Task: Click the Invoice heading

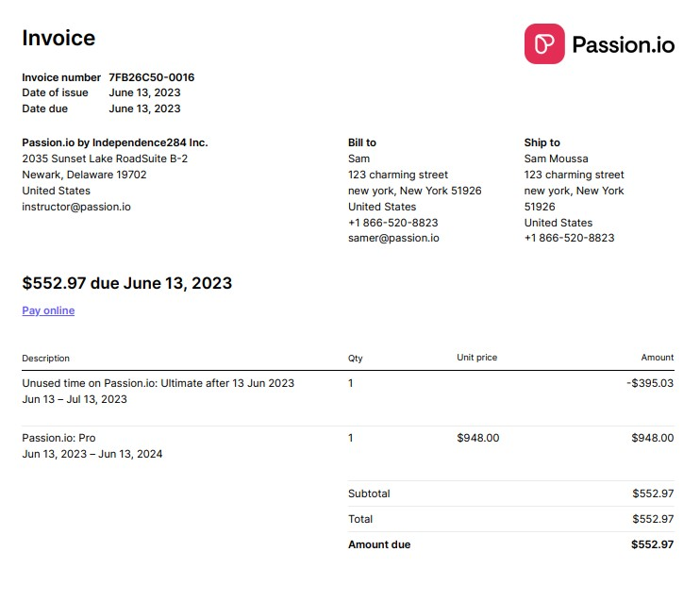Action: point(58,39)
